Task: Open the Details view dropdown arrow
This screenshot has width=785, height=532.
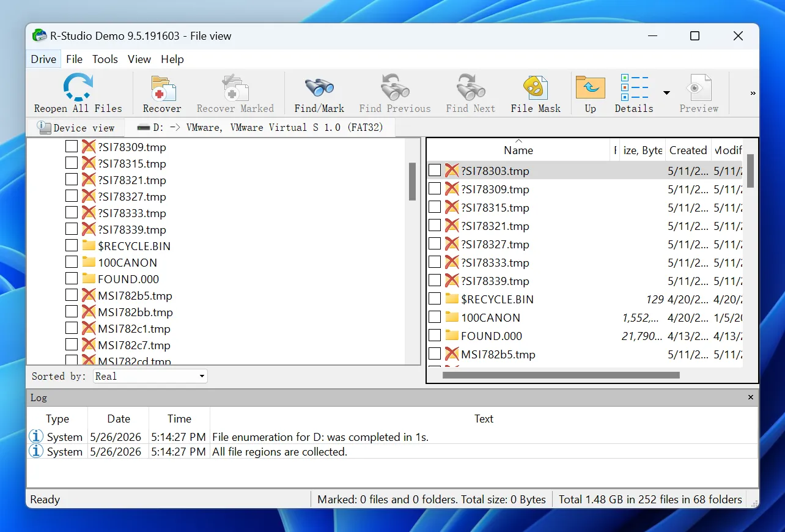Action: [x=666, y=93]
